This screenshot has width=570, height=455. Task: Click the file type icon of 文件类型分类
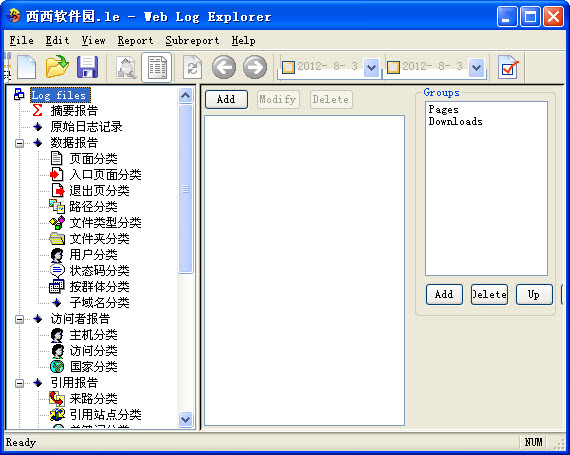tap(57, 222)
